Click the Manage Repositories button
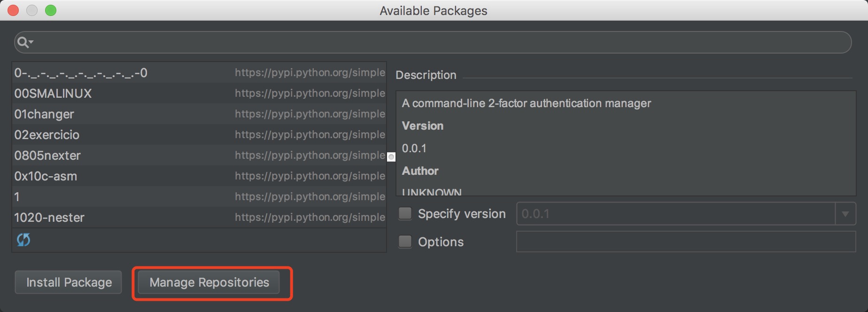Viewport: 868px width, 312px height. coord(209,282)
